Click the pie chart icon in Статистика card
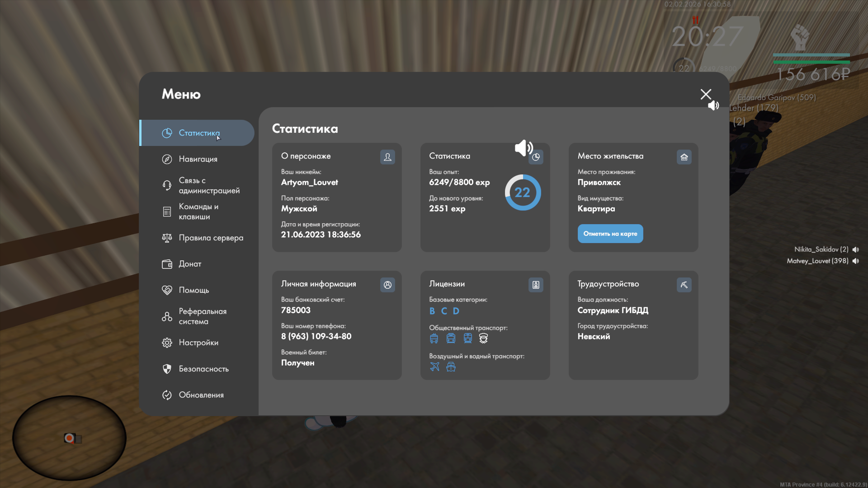 [x=536, y=157]
